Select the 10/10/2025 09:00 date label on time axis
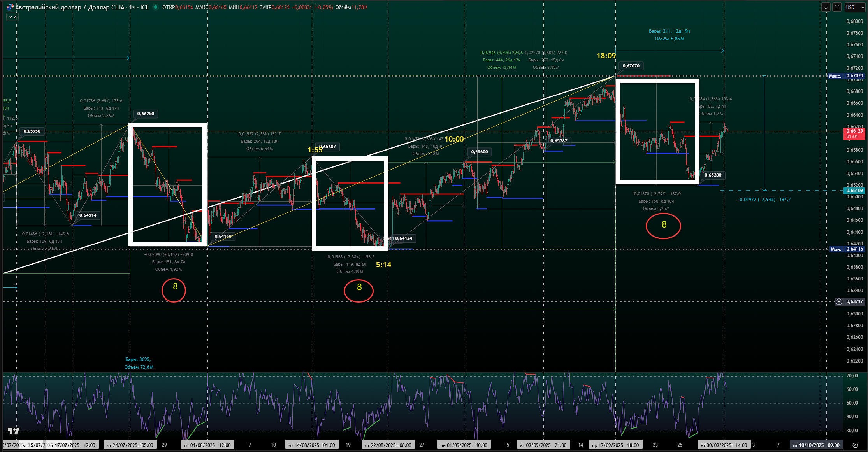The height and width of the screenshot is (452, 868). [817, 445]
